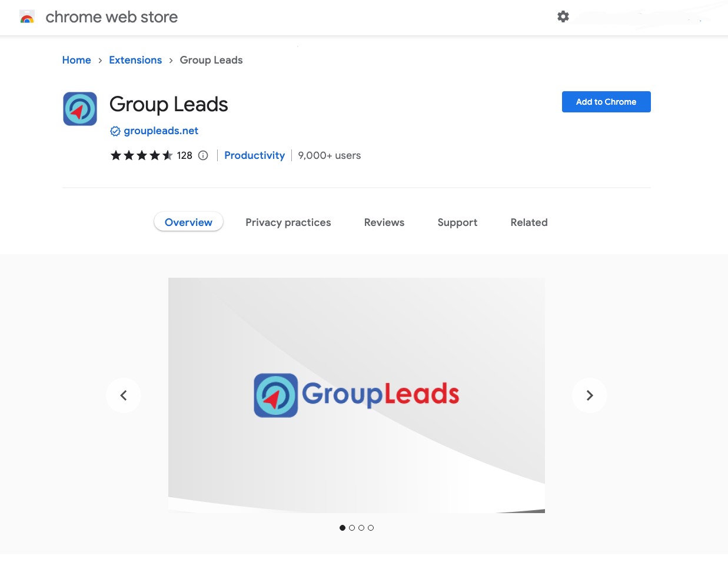Click the Group Leads extension icon
The height and width of the screenshot is (569, 728).
(80, 109)
